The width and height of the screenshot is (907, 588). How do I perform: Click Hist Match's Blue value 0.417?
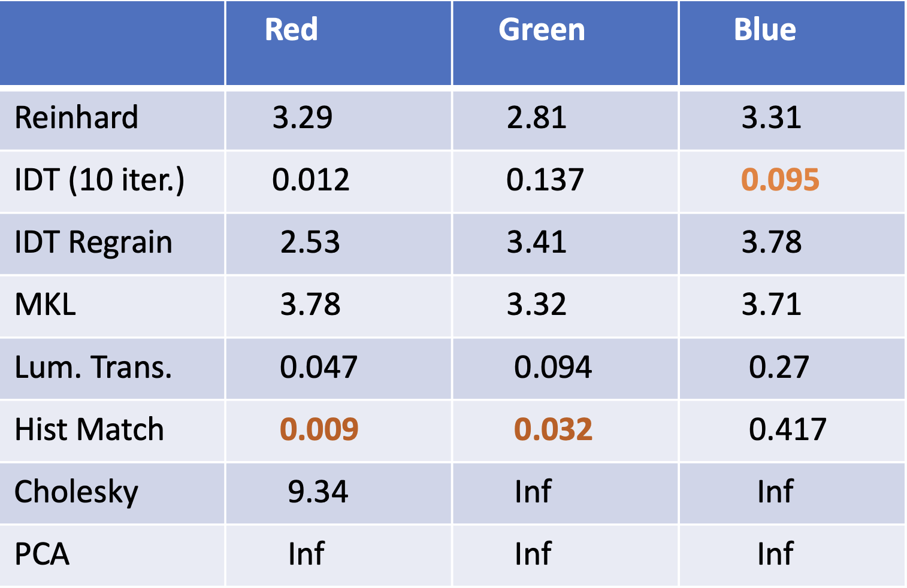[787, 429]
